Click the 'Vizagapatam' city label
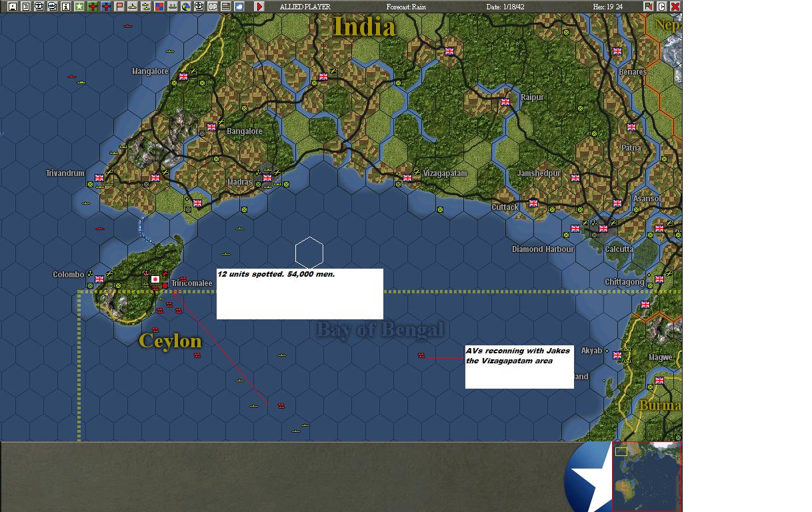 click(445, 173)
